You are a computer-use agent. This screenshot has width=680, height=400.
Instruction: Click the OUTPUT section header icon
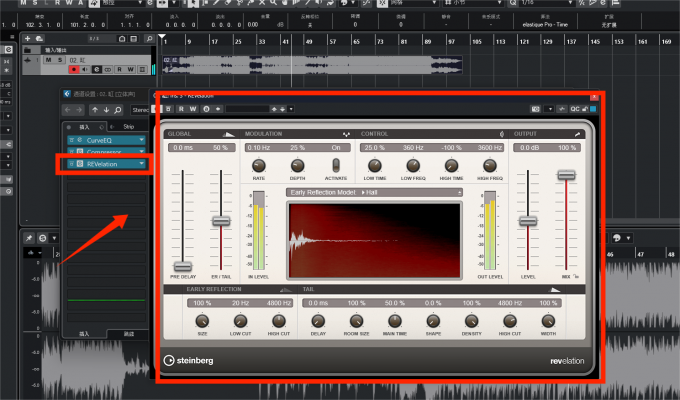tap(577, 134)
